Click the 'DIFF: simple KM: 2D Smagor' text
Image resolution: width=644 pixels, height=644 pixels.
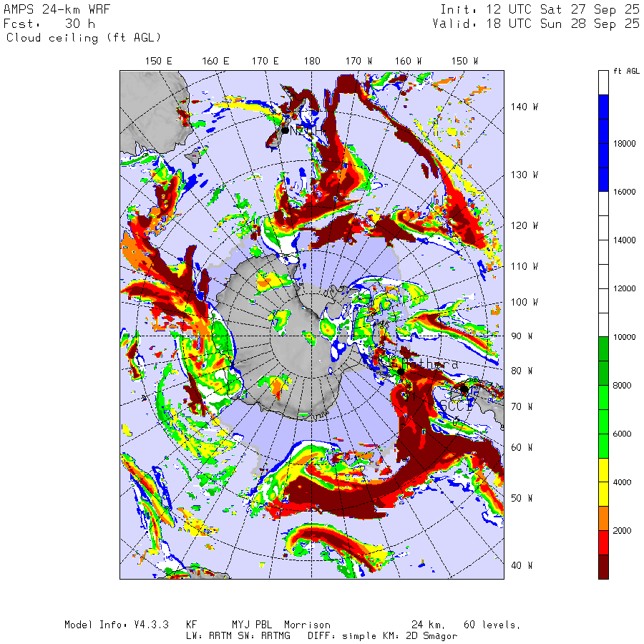(383, 636)
